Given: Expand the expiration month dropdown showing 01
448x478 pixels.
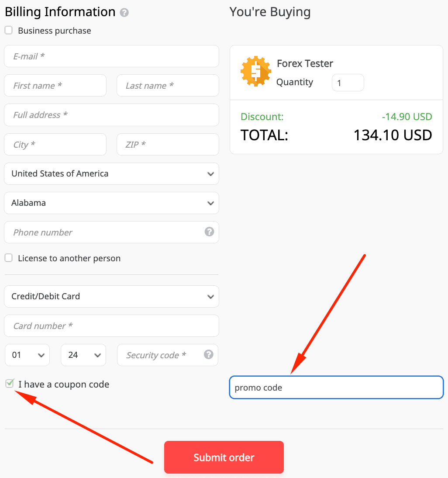Looking at the screenshot, I should (27, 355).
